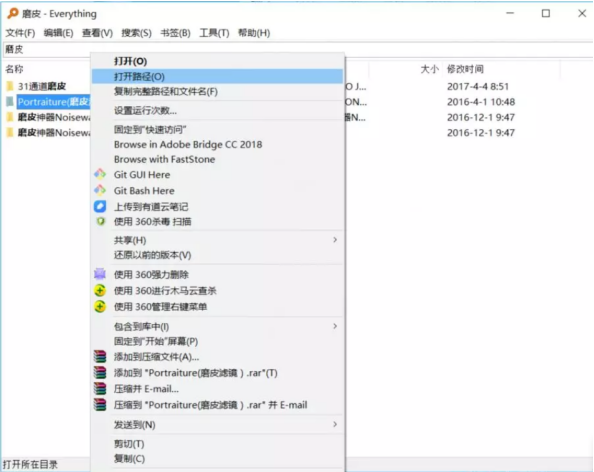Select 使用 360杀毒 扫描 entry
The width and height of the screenshot is (594, 472).
click(217, 221)
